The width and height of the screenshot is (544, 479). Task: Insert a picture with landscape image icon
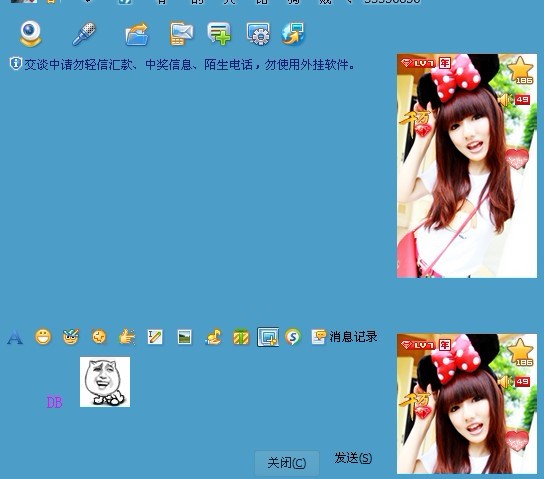184,337
